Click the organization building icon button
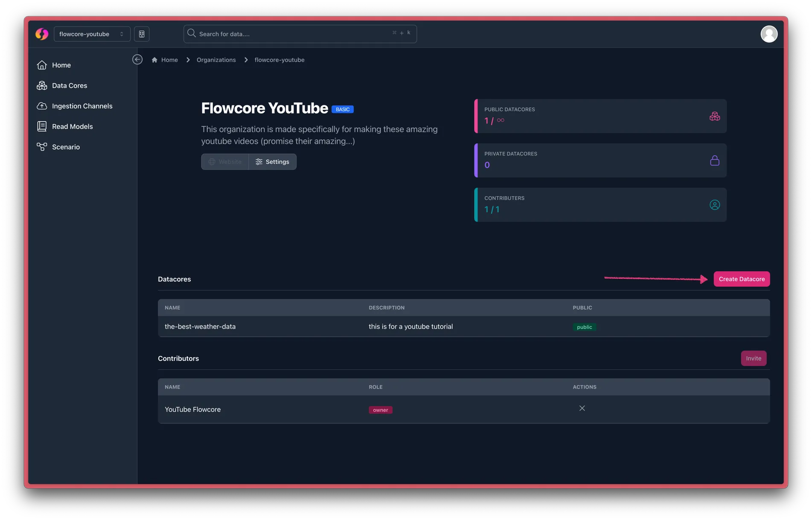Viewport: 812px width, 520px height. 142,34
